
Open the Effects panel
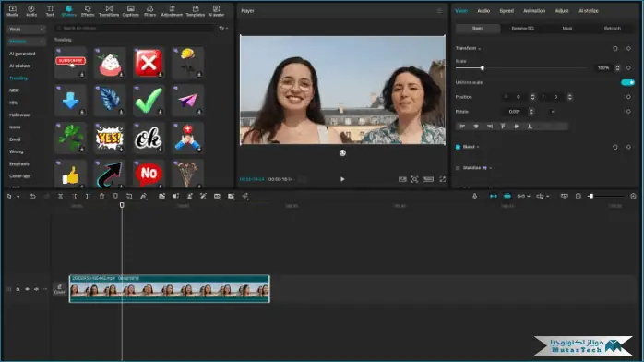coord(88,11)
